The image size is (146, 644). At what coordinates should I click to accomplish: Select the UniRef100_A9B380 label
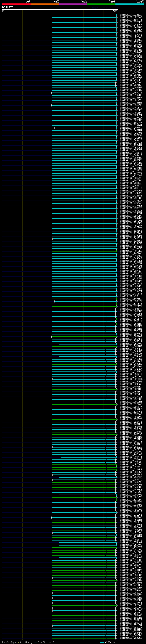pyautogui.click(x=131, y=309)
